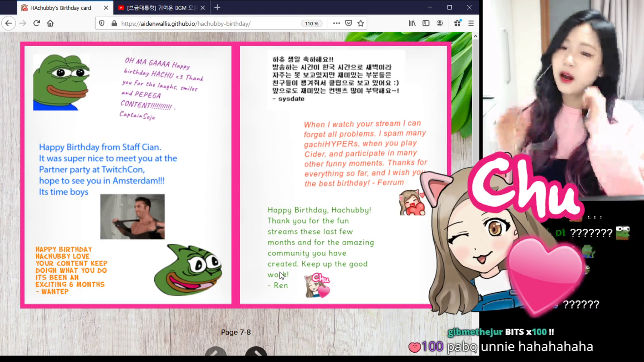
Task: Open the tracking protection shield panel
Action: pos(102,23)
